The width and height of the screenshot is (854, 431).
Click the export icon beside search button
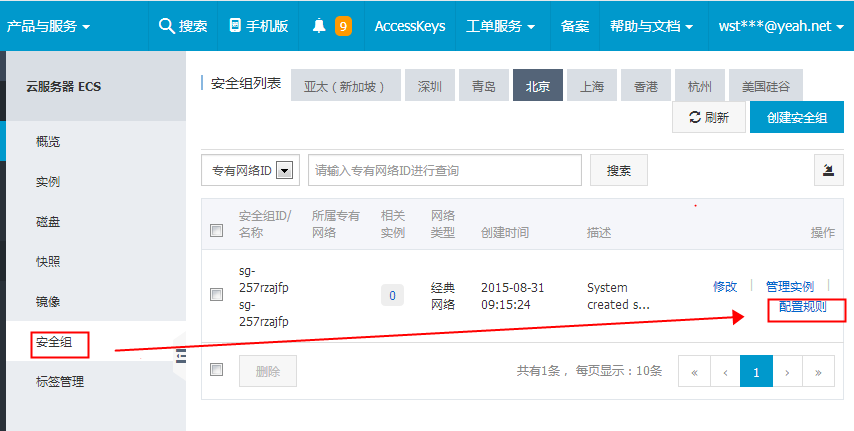(x=827, y=170)
